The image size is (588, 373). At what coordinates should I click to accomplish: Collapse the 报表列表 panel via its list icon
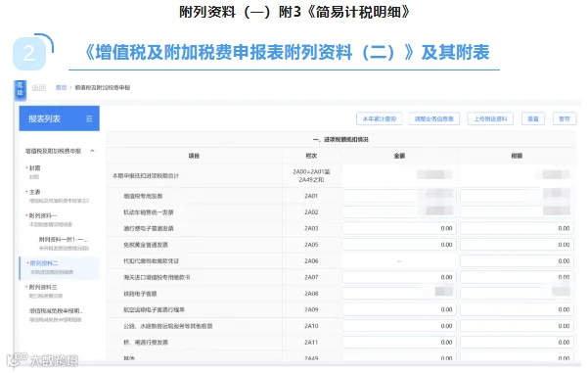pyautogui.click(x=89, y=119)
